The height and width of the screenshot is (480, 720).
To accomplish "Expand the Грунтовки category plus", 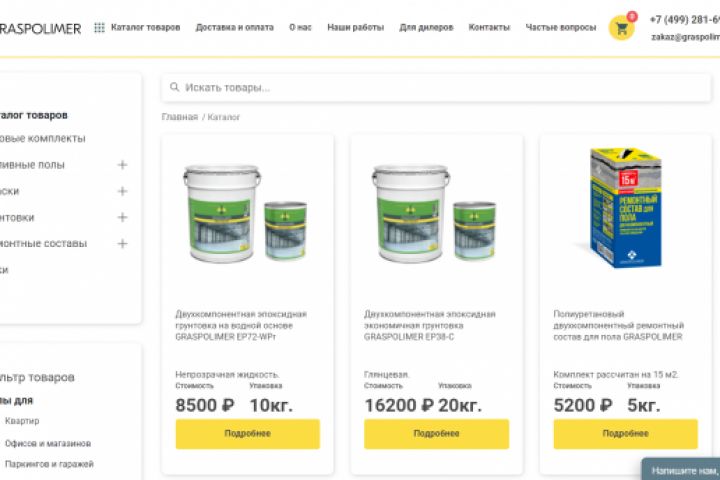I will click(x=122, y=217).
